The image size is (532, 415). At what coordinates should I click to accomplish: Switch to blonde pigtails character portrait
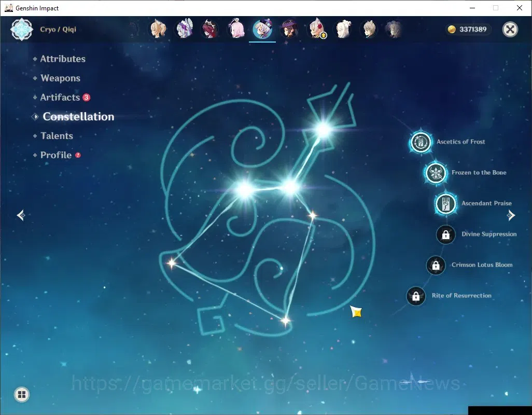[158, 29]
